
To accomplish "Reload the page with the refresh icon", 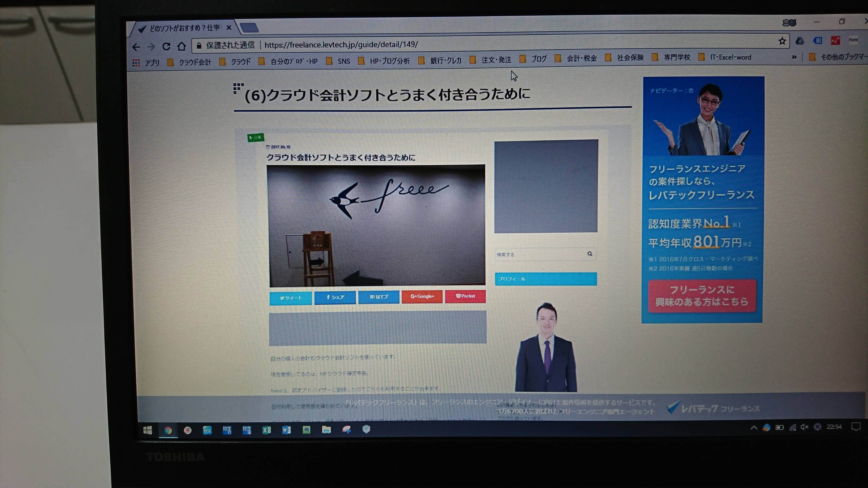I will point(166,46).
